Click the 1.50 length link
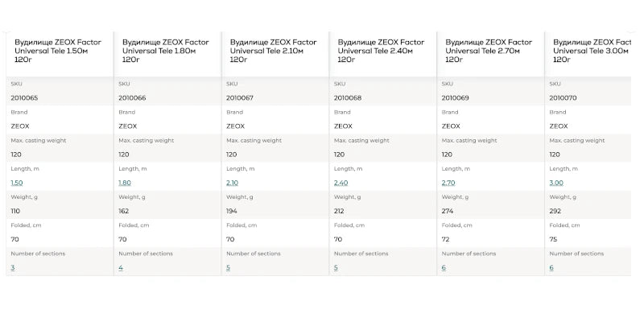Viewport: 644px width, 322px height. pyautogui.click(x=17, y=183)
